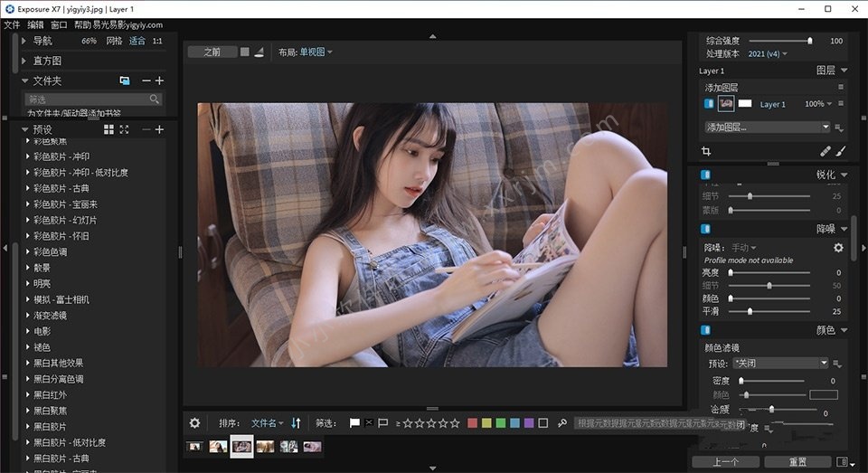The width and height of the screenshot is (868, 473).
Task: Open the 文件 menu
Action: click(x=12, y=25)
